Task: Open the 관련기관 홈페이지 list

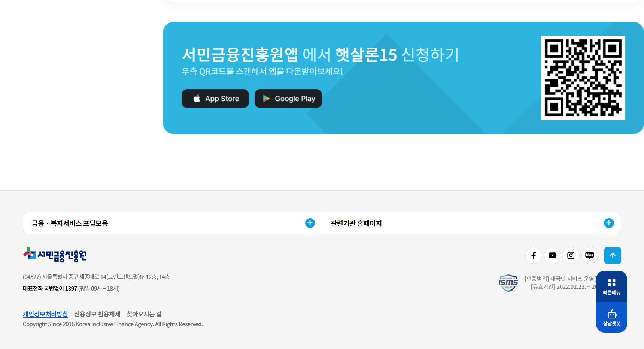Action: [x=471, y=223]
